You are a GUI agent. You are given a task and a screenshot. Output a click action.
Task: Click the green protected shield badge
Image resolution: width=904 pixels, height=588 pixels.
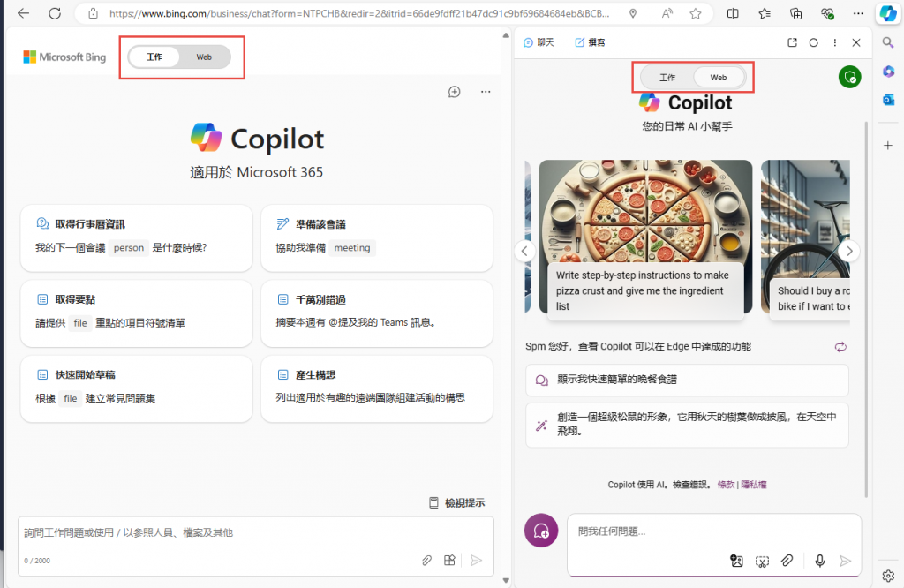point(850,77)
